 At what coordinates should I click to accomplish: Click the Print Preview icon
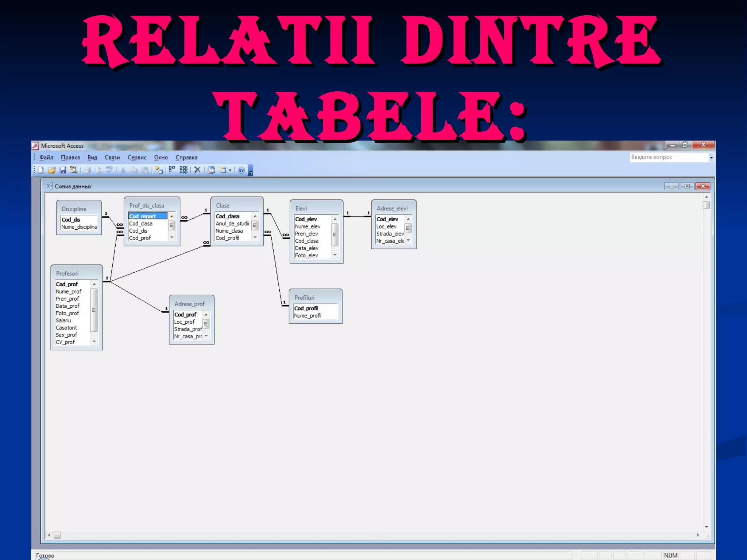pos(98,170)
